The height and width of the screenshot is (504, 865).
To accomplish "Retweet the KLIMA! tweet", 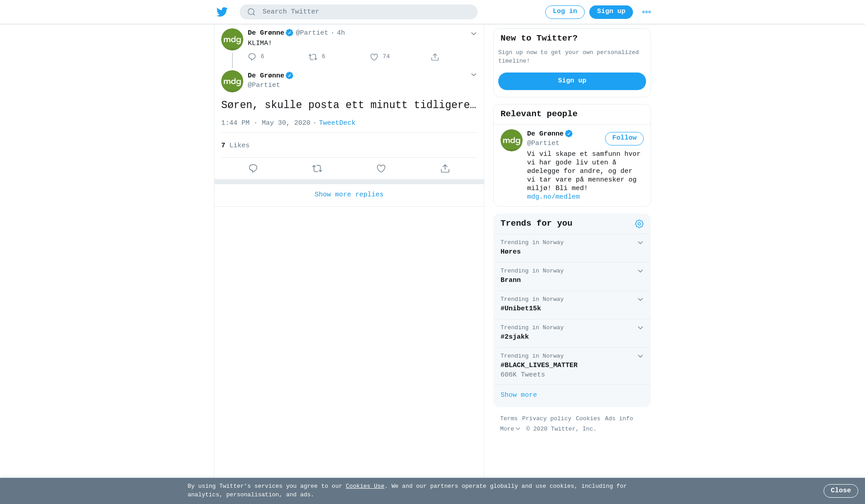I will (313, 57).
